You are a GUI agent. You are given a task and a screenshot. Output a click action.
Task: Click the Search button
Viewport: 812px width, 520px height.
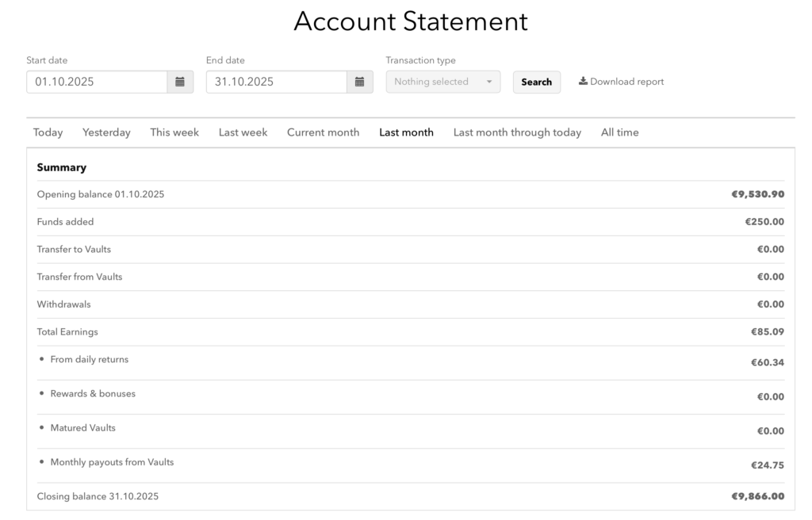tap(536, 82)
